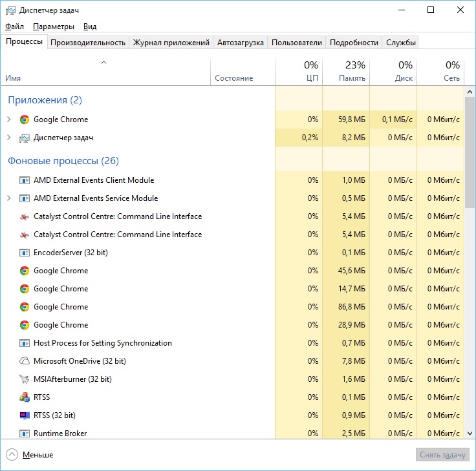Viewport: 476px width, 471px height.
Task: Click the Microsoft OneDrive cloud icon
Action: pos(25,361)
